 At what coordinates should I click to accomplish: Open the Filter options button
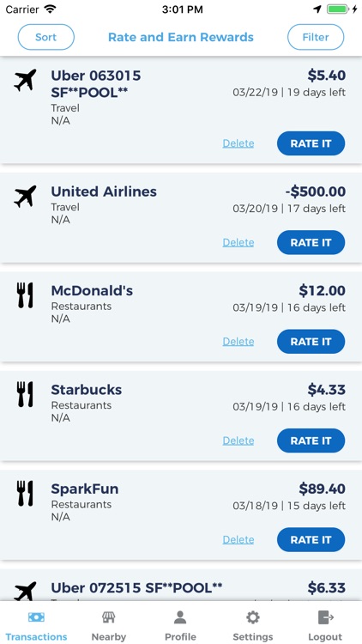click(x=316, y=37)
